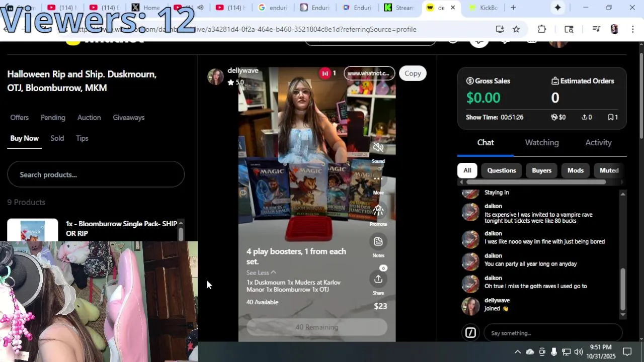Click the Copy link button
644x362 pixels.
click(413, 73)
